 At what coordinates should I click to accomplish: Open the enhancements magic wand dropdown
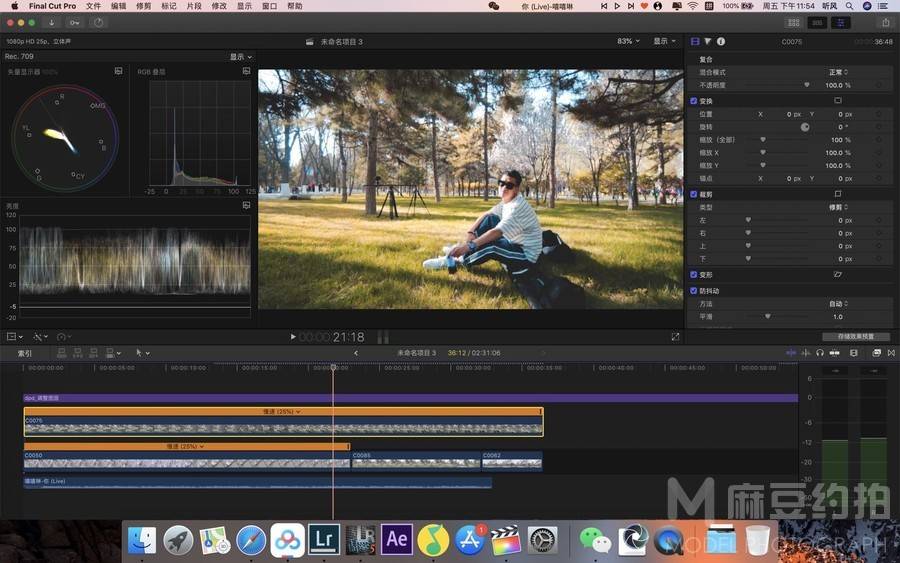coord(40,337)
